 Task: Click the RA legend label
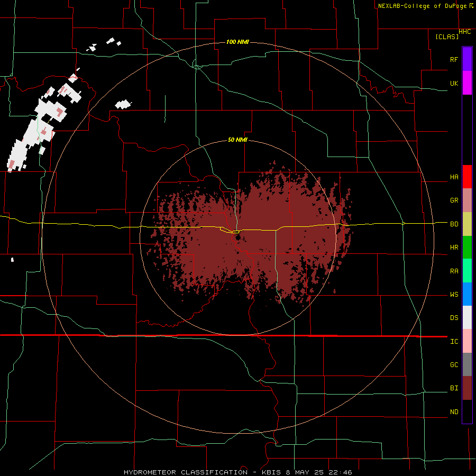454,271
